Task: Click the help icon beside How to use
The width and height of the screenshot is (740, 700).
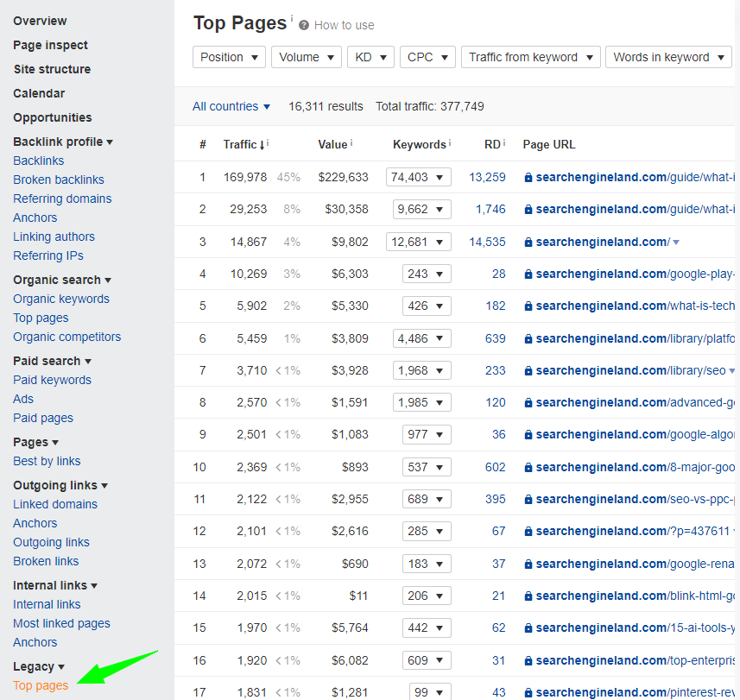Action: click(304, 25)
